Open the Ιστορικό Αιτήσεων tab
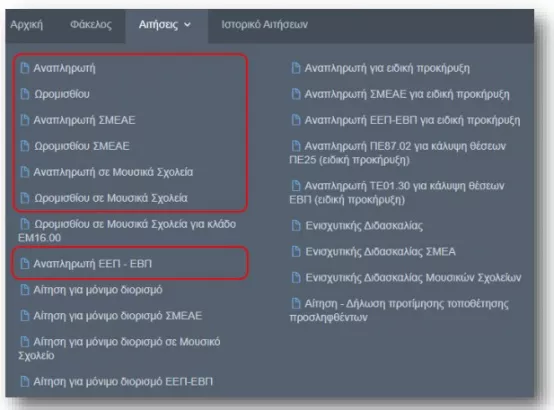This screenshot has height=410, width=554. coord(265,24)
